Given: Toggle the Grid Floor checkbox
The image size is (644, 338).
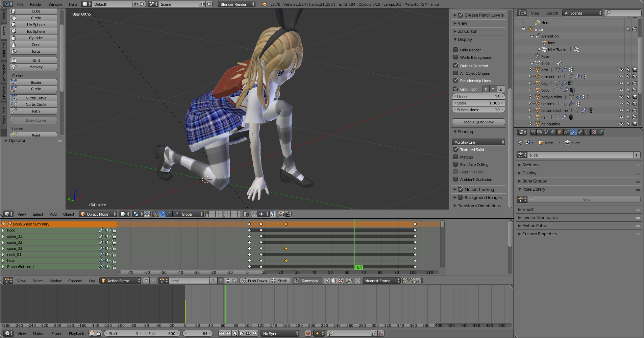Looking at the screenshot, I should point(455,89).
